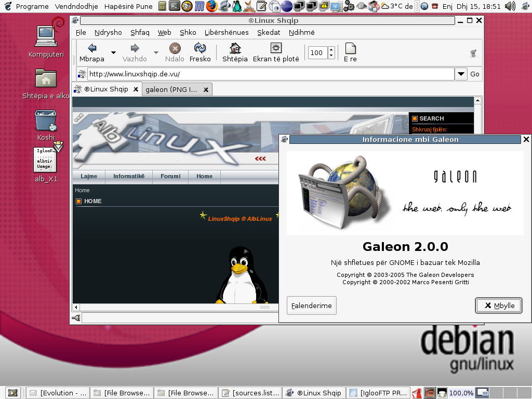The image size is (532, 399).
Task: Click the LinuxShqip @ AlbLinux text link
Action: [x=240, y=219]
